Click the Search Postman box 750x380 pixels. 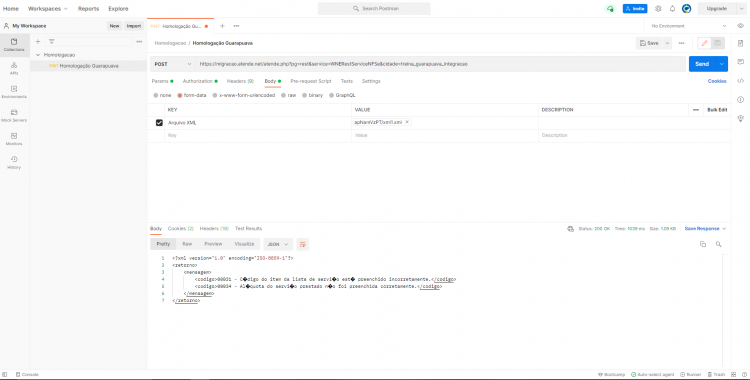pos(374,9)
